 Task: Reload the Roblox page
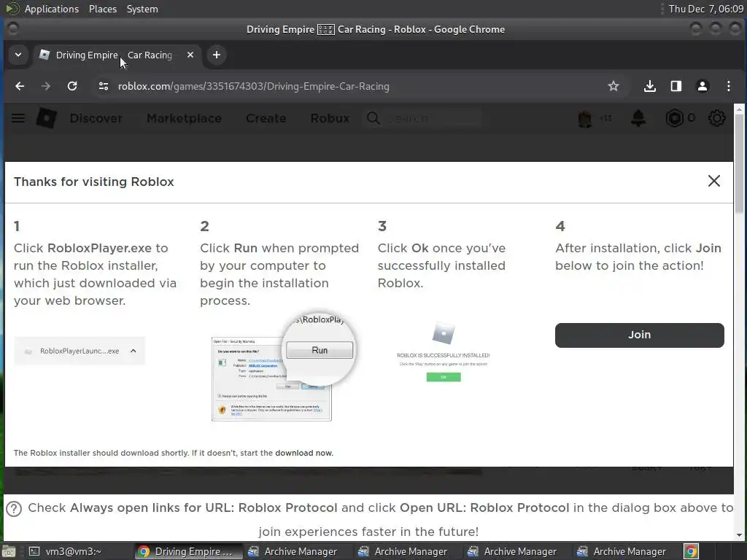[72, 86]
